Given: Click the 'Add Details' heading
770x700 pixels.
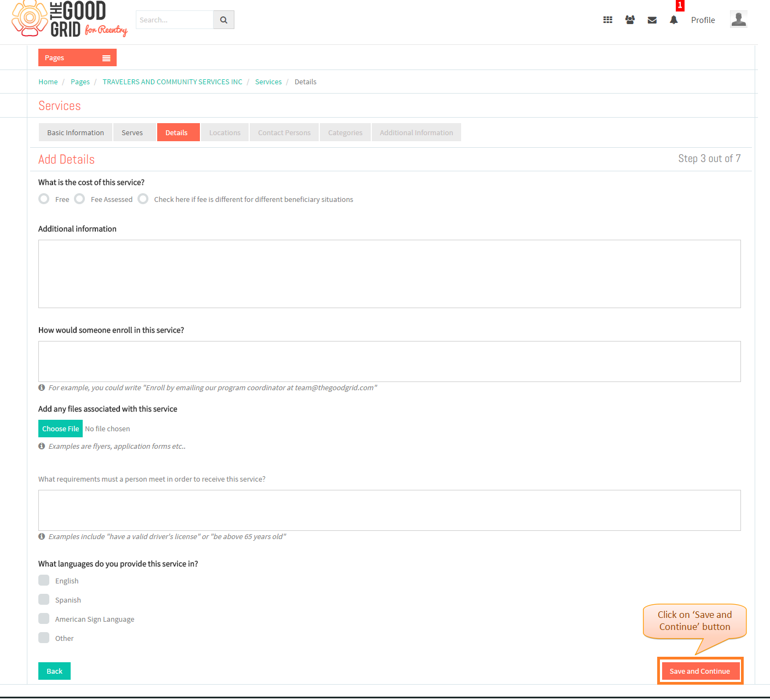Looking at the screenshot, I should [x=66, y=159].
